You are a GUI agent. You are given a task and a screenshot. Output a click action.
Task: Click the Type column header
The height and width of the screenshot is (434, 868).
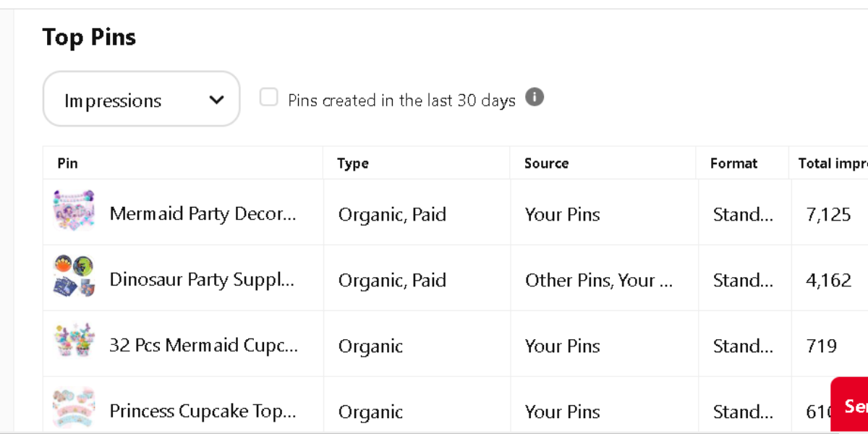click(353, 163)
